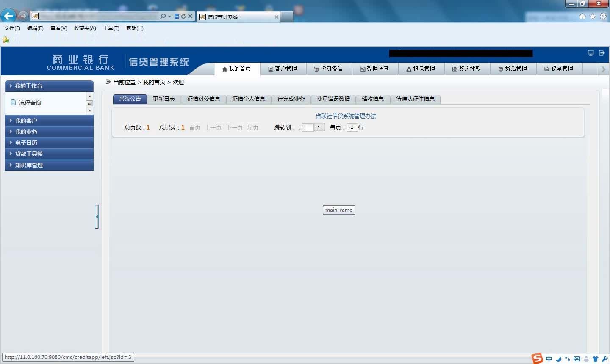Click the add-to-favorites-bar star icon
This screenshot has height=364, width=610.
click(6, 40)
